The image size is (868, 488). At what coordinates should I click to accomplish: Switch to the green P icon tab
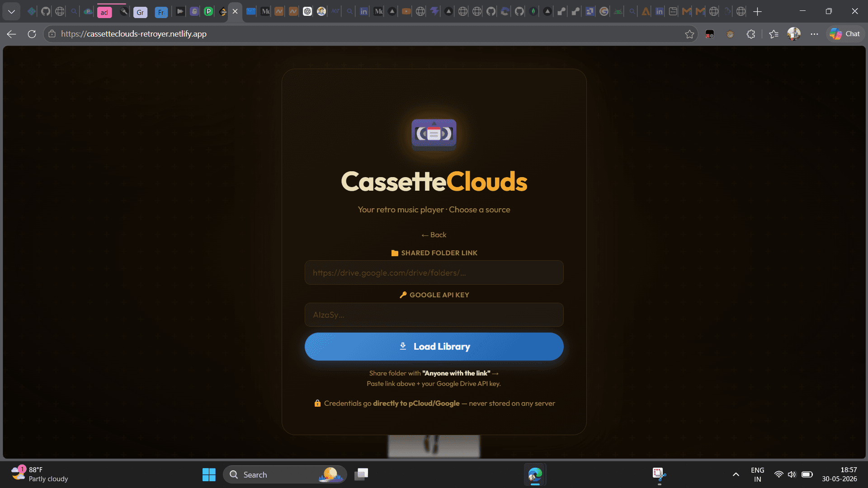(208, 11)
